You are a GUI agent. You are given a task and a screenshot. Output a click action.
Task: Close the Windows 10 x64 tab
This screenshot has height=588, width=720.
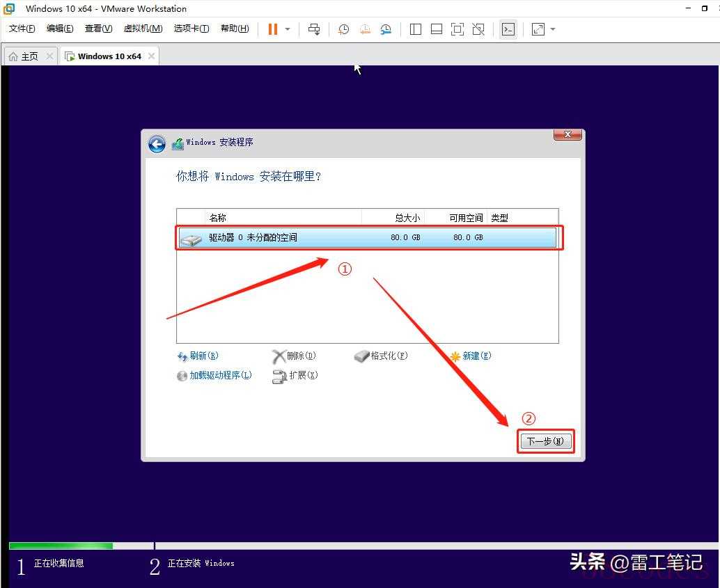(152, 56)
